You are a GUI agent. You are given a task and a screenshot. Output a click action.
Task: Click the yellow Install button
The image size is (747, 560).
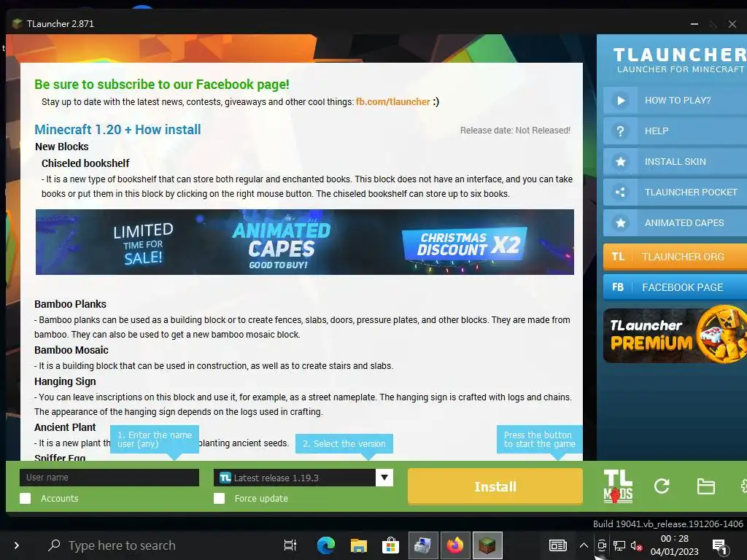tap(495, 486)
